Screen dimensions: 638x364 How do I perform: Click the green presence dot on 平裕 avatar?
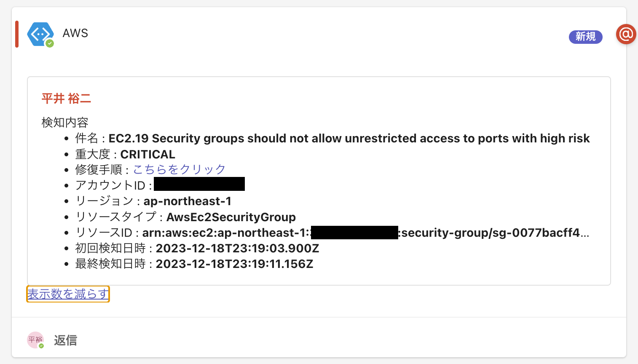[x=41, y=346]
